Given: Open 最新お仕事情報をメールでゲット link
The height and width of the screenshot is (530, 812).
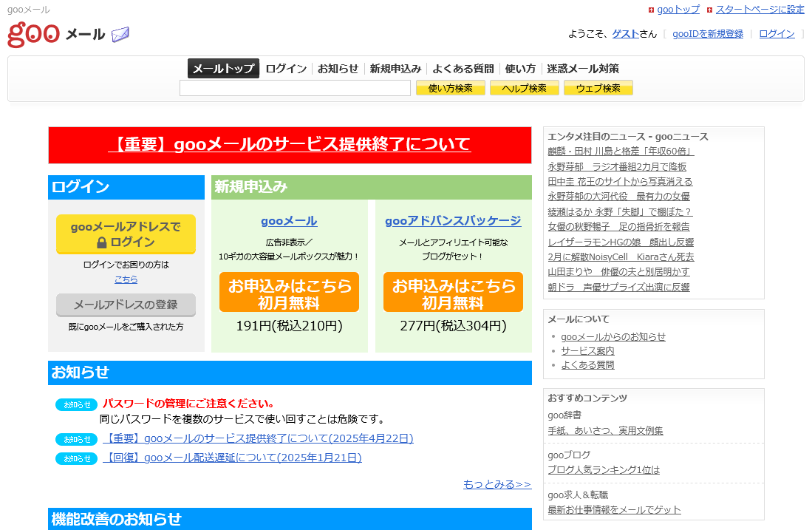Looking at the screenshot, I should coord(614,510).
